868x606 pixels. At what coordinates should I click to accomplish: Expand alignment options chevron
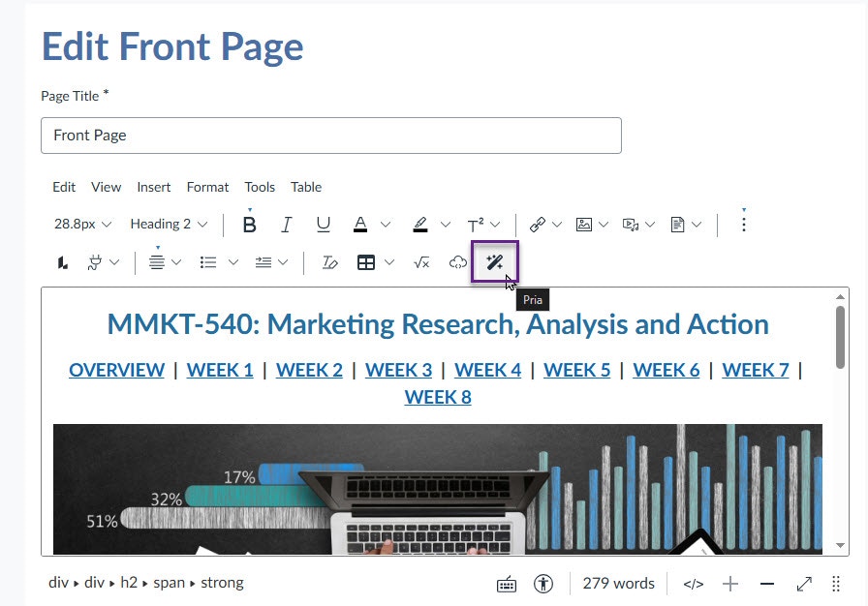[x=176, y=262]
